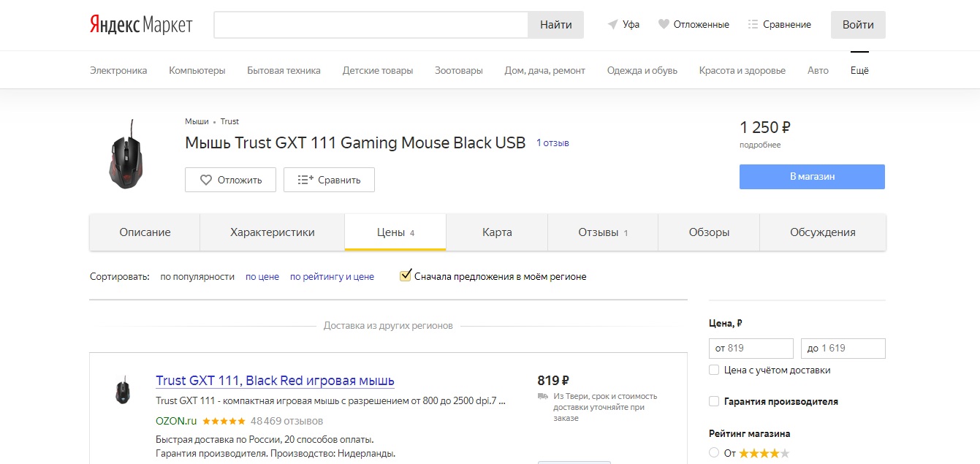Expand the Ещё categories menu
The height and width of the screenshot is (464, 980).
[x=859, y=70]
